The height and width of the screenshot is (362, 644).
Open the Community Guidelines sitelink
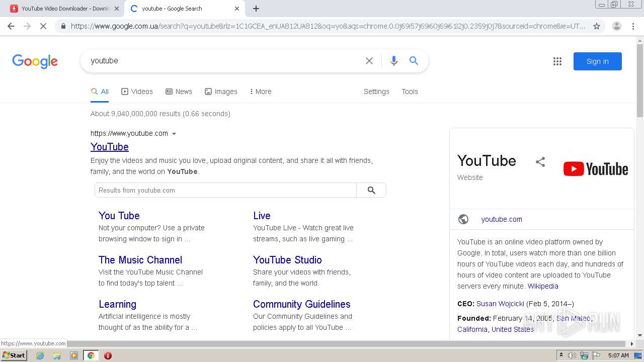point(302,304)
